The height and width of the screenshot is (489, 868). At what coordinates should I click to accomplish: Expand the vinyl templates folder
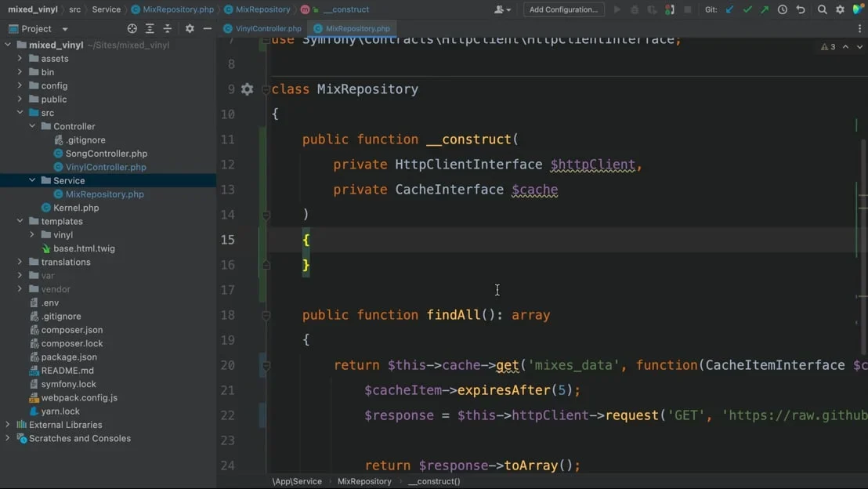tap(32, 235)
